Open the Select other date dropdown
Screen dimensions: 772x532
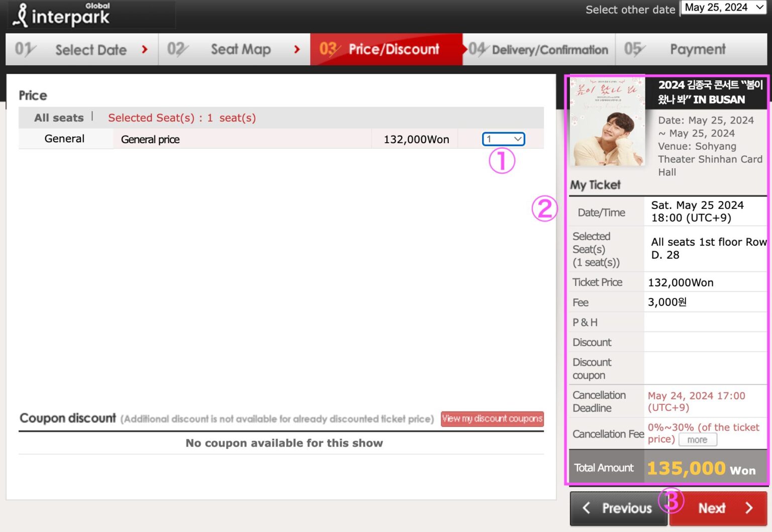click(x=723, y=8)
